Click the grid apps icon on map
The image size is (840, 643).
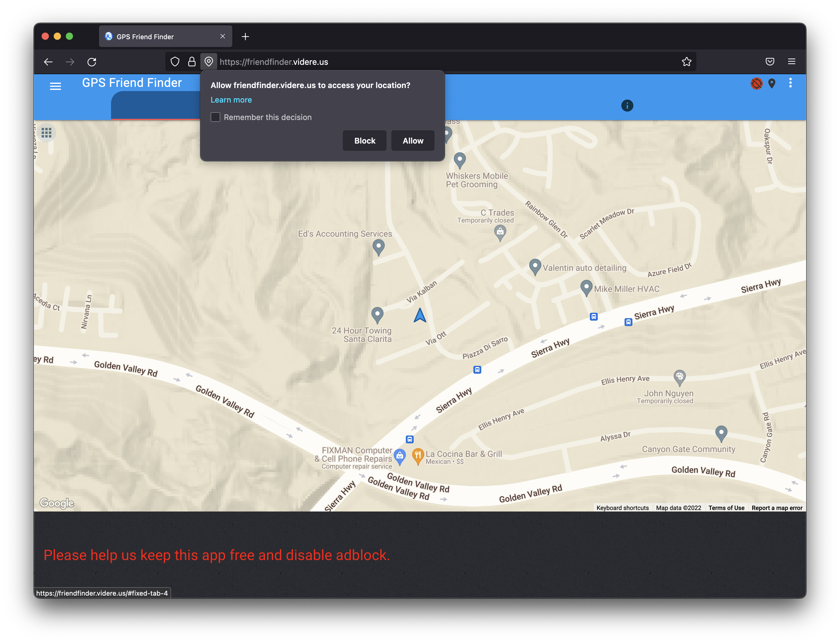coord(46,133)
